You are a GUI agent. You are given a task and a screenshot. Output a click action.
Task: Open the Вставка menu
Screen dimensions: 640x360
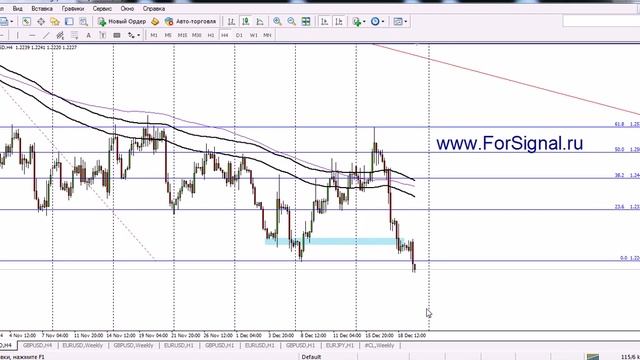coord(42,9)
